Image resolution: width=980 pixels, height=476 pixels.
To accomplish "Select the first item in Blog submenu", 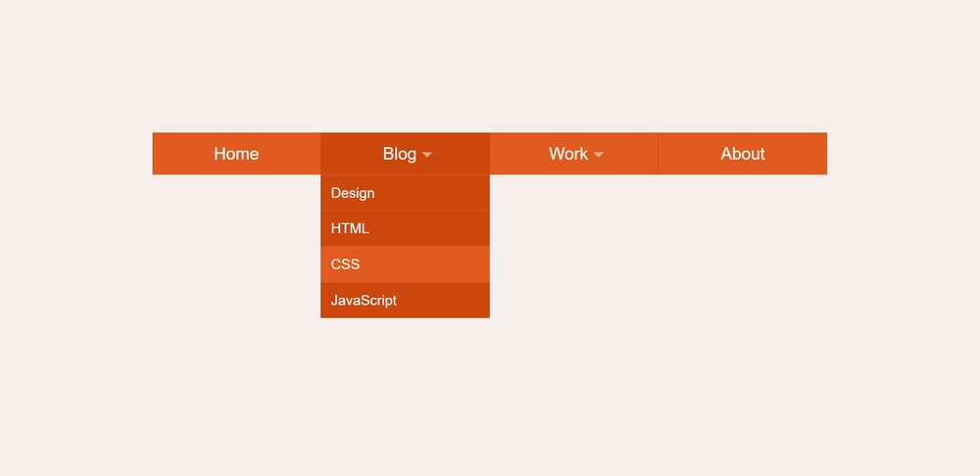I will pos(405,193).
